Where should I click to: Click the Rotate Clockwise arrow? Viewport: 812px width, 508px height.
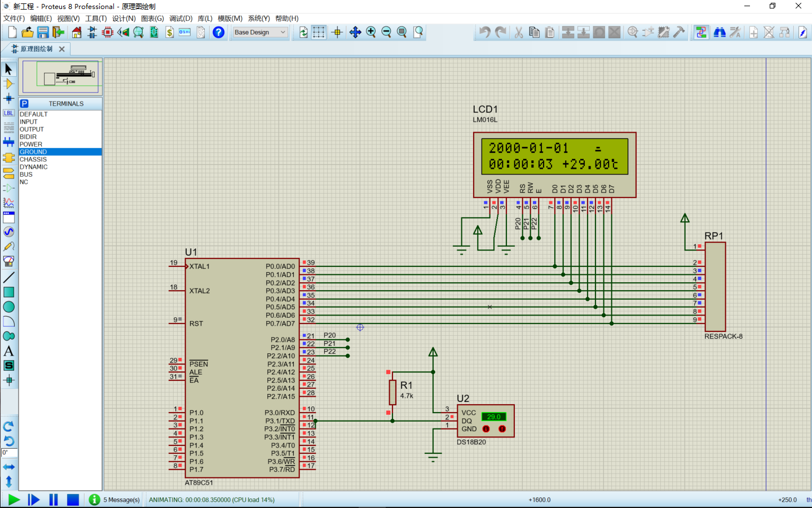tap(8, 426)
